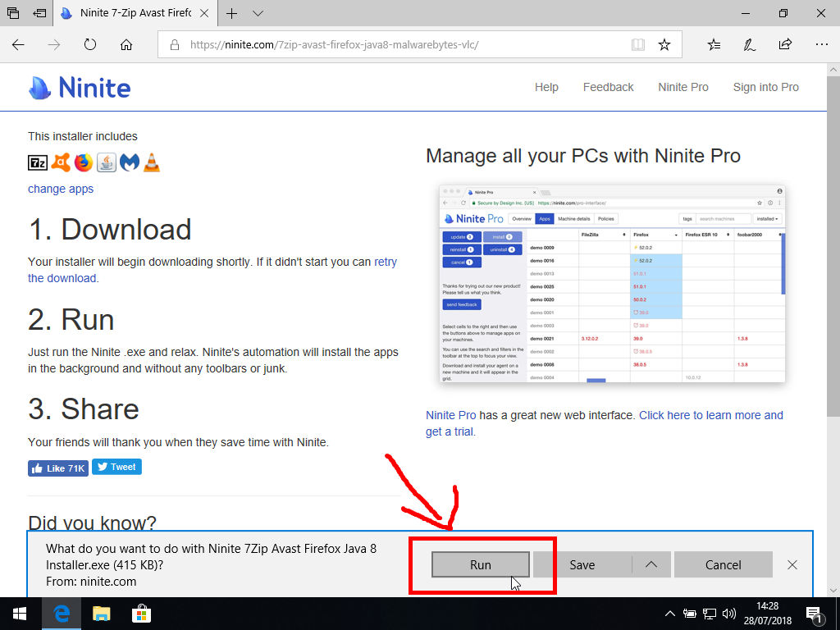Open File Explorer from taskbar
The width and height of the screenshot is (840, 630).
[101, 614]
